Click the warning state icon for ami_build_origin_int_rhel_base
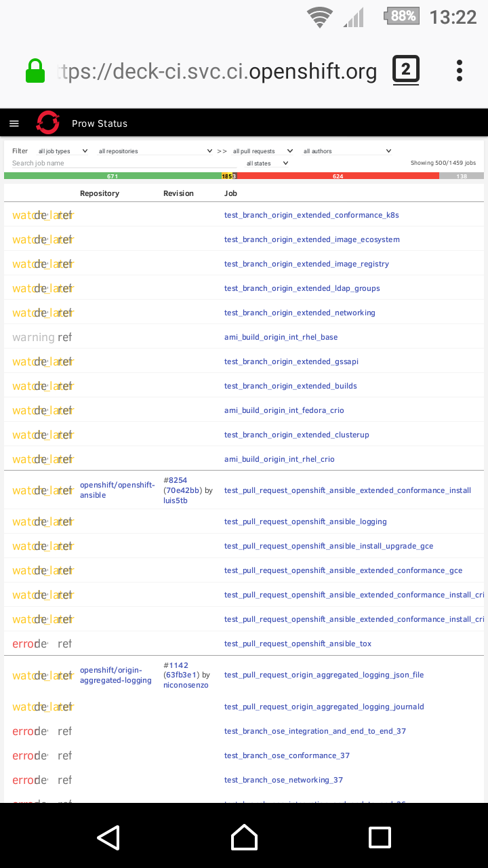The image size is (488, 868). click(x=33, y=337)
